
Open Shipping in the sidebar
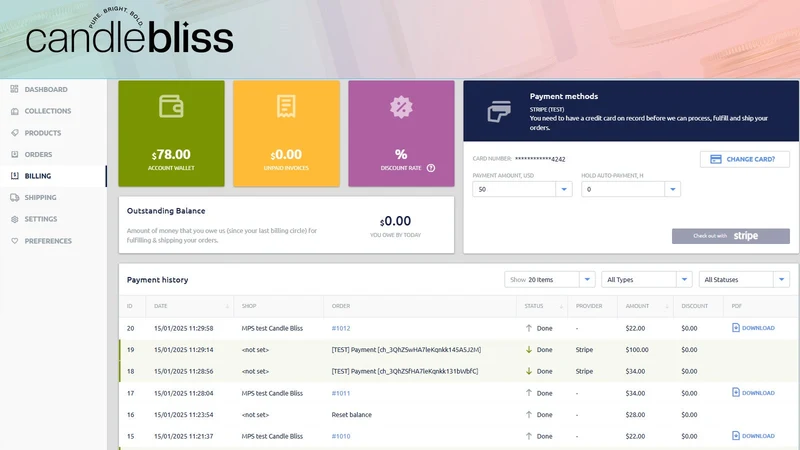40,197
